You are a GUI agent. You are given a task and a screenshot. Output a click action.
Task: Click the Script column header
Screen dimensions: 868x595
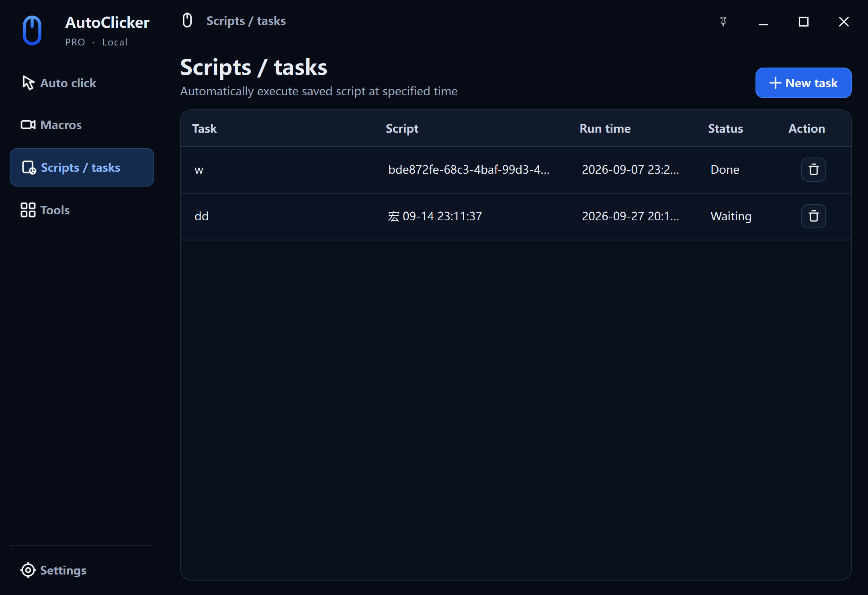pyautogui.click(x=402, y=129)
